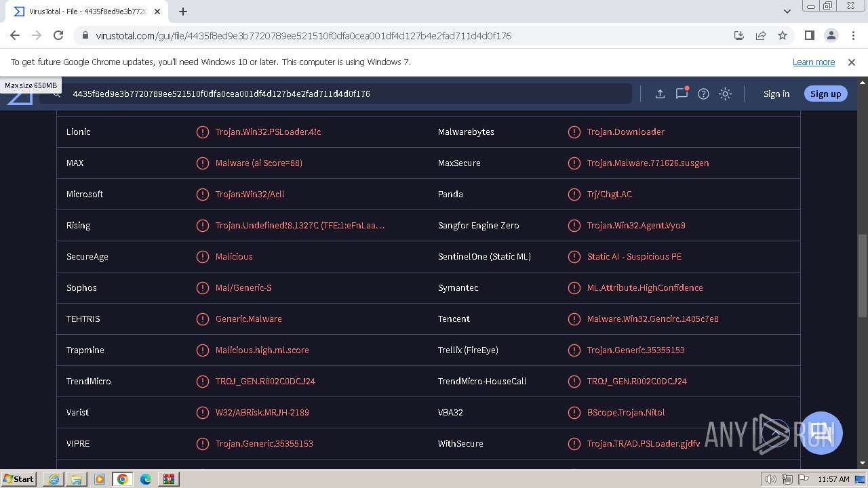Click the install/download page icon in address bar

click(x=739, y=35)
